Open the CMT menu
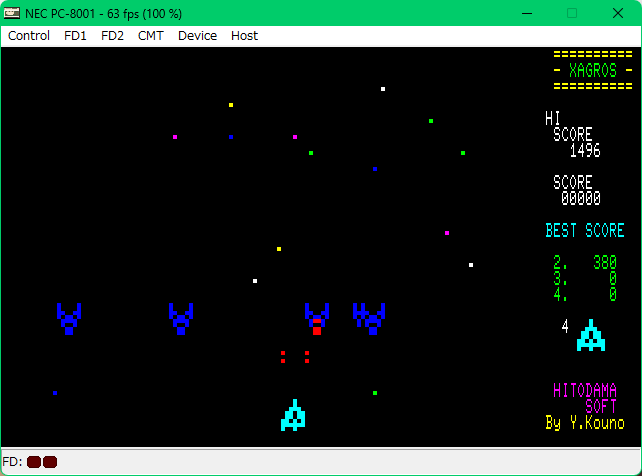642x476 pixels. click(151, 36)
